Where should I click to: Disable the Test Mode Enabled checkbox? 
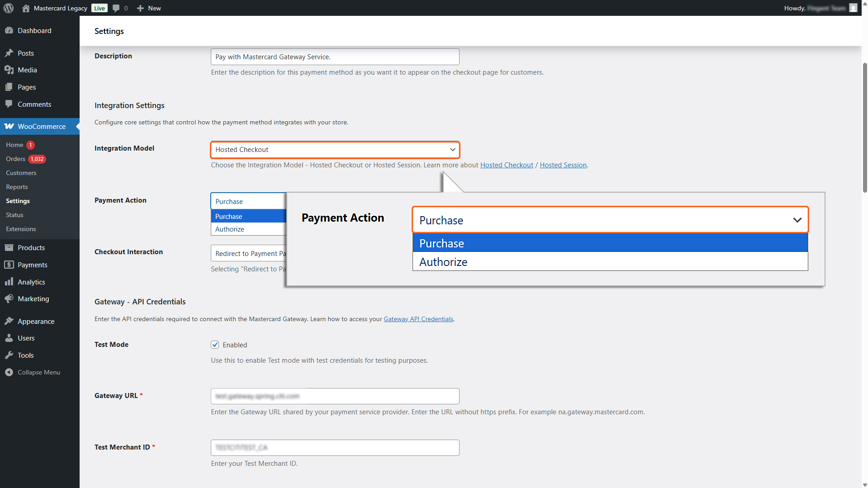pos(215,345)
